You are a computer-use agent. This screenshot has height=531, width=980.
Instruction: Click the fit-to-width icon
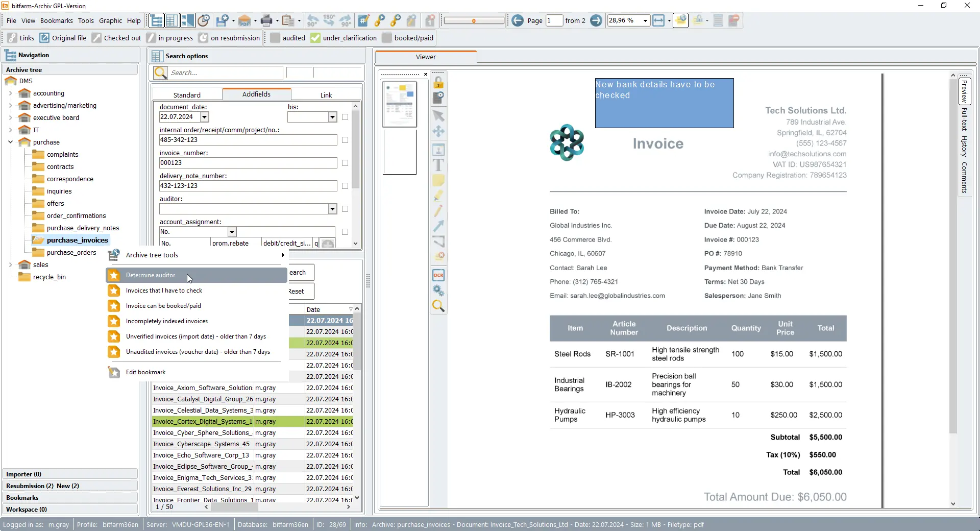pyautogui.click(x=658, y=20)
